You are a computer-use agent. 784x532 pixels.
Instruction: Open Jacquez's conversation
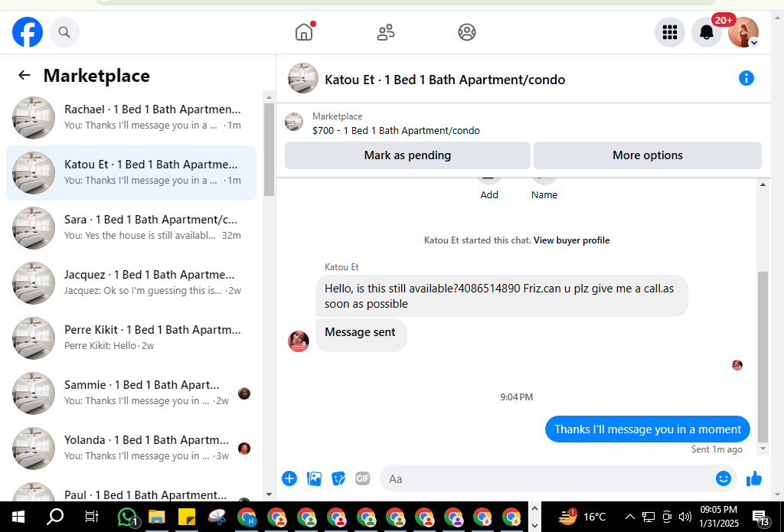coord(131,282)
